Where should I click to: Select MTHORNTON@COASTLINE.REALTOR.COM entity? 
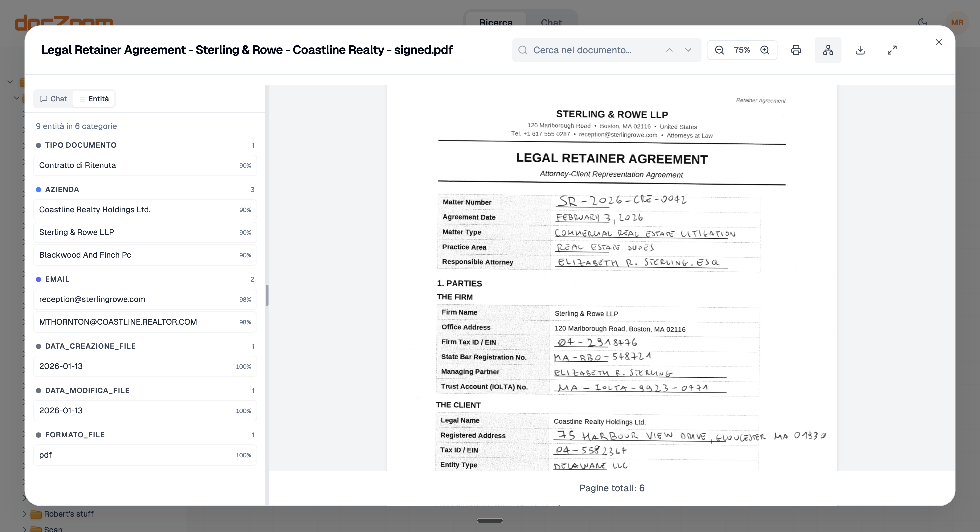[145, 322]
